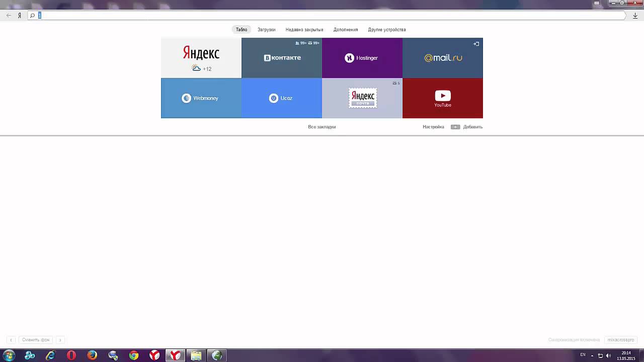The width and height of the screenshot is (644, 362).
Task: Focus the address search bar
Action: click(326, 16)
